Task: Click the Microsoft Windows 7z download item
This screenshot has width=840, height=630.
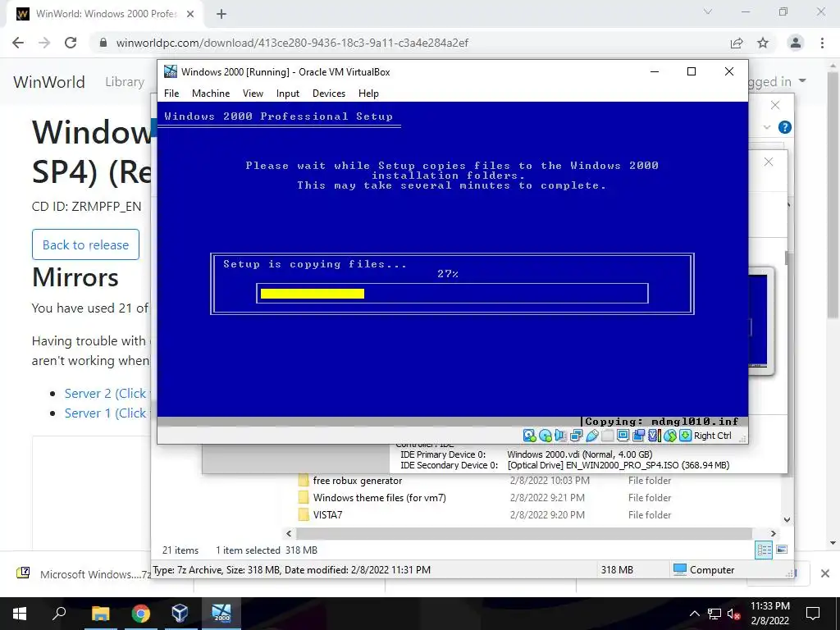Action: point(84,574)
